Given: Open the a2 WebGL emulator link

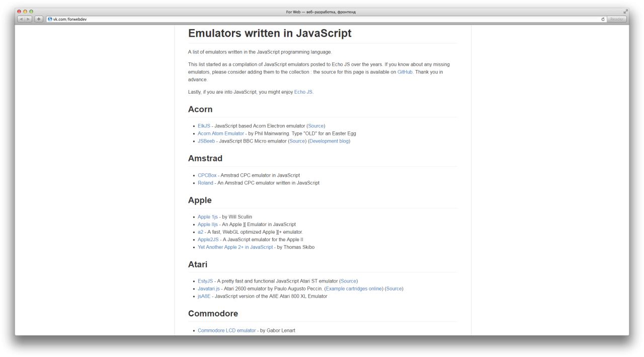Looking at the screenshot, I should tap(200, 232).
